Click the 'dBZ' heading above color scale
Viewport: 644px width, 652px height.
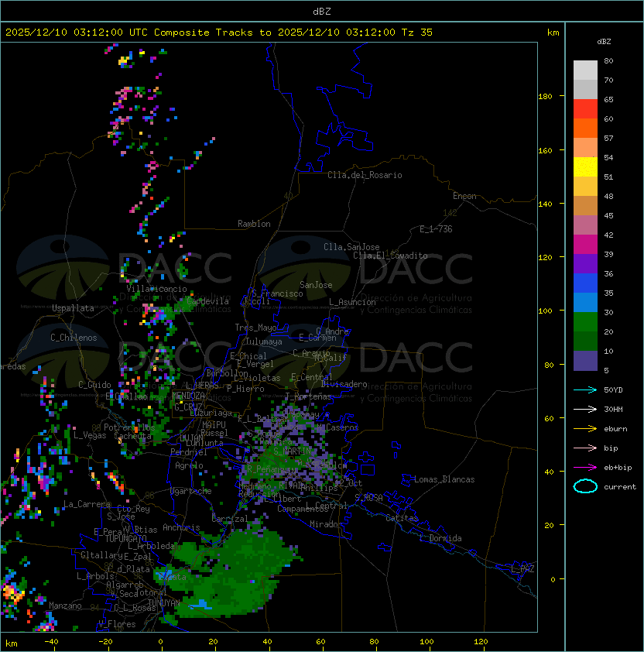604,41
